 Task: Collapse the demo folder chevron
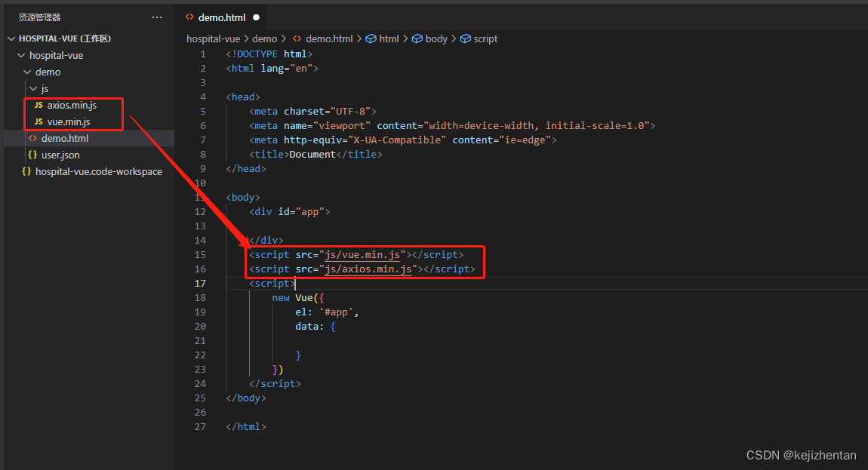[x=27, y=72]
